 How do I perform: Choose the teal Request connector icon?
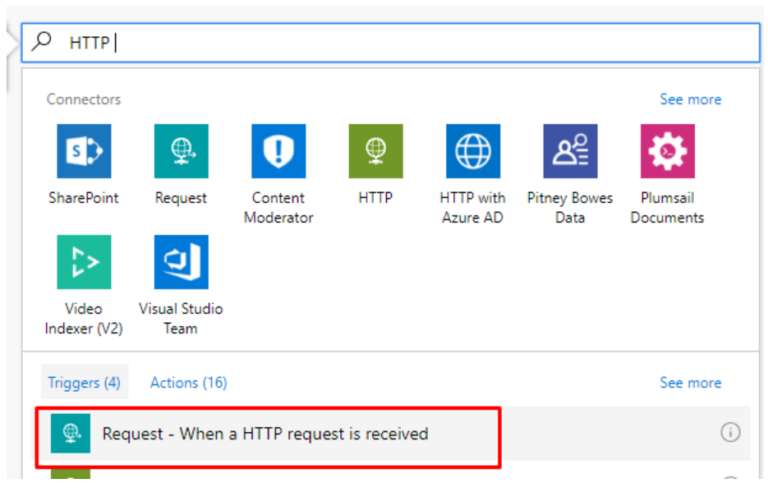click(x=181, y=151)
